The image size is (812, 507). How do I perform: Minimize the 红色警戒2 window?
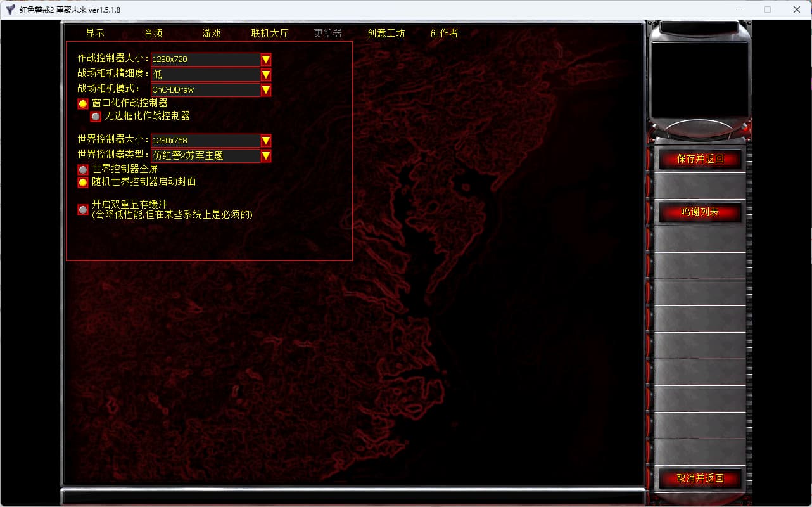(x=739, y=10)
